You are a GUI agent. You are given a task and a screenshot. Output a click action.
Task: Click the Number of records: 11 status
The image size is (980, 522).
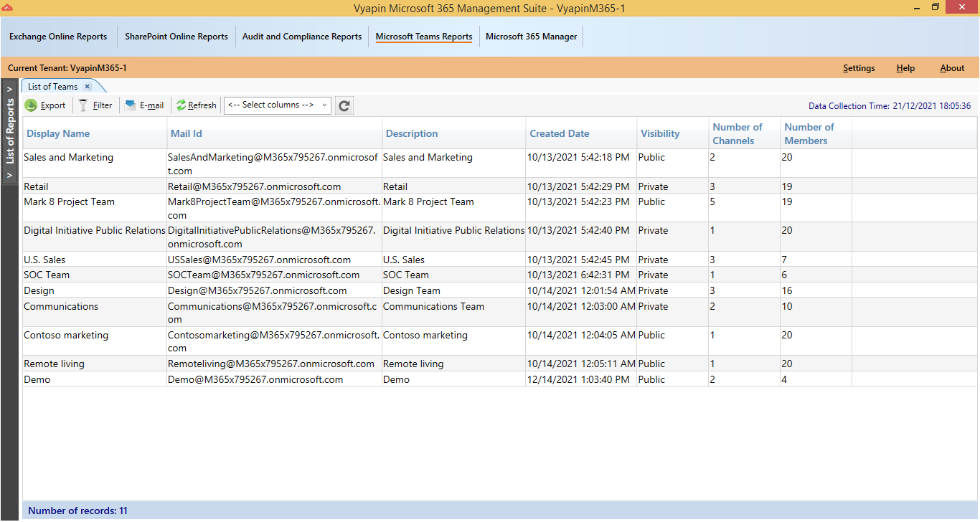click(x=77, y=511)
